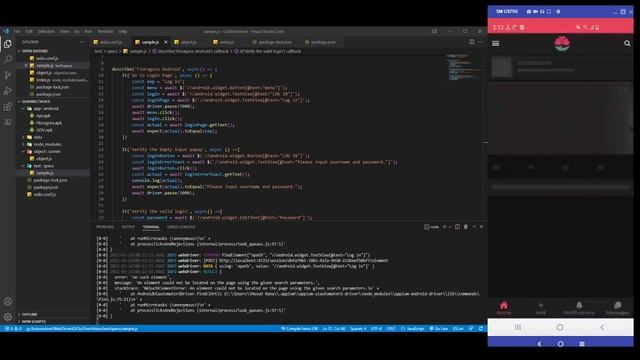The image size is (640, 360).
Task: Open the Manage gear in activity bar
Action: pos(8,317)
